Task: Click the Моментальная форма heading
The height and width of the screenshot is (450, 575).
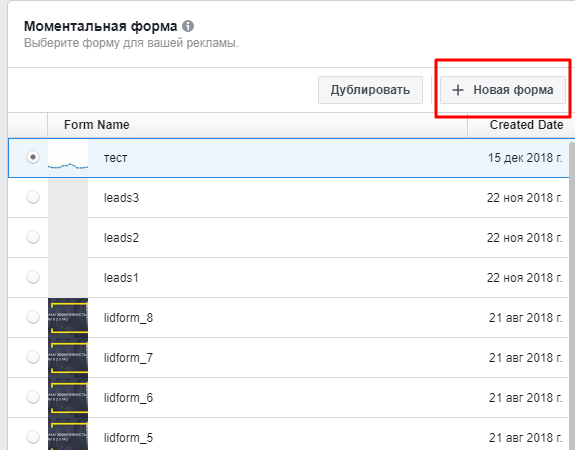Action: click(x=100, y=26)
